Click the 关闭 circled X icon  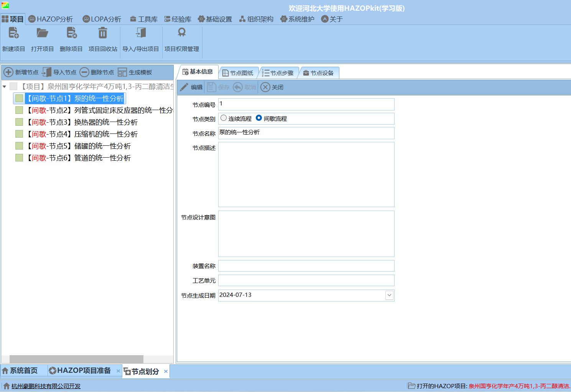click(265, 87)
